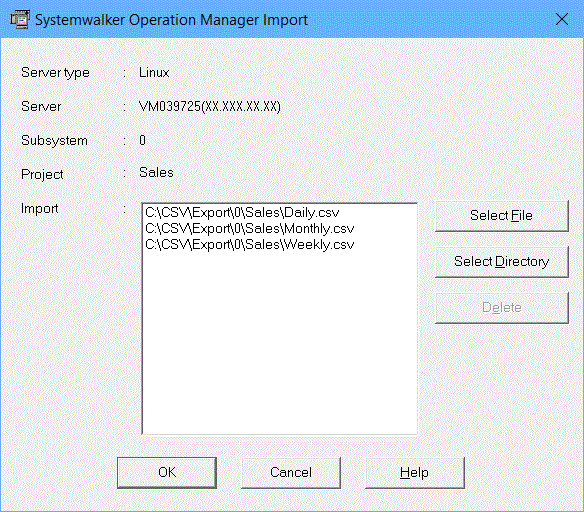
Task: Click the Sales project value
Action: click(x=156, y=172)
